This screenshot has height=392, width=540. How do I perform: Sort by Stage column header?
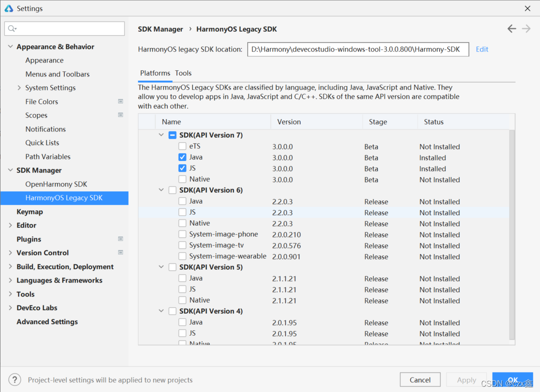click(x=390, y=122)
